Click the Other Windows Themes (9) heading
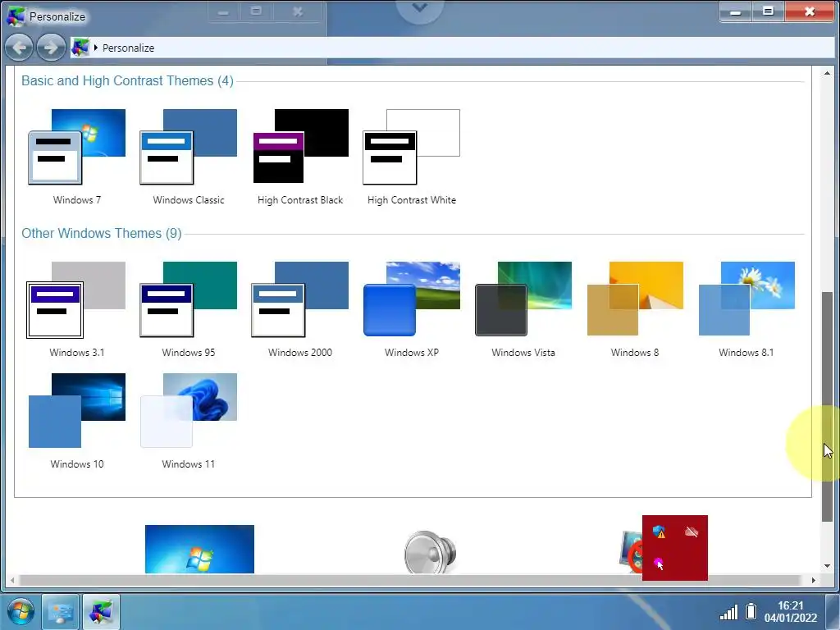 (101, 234)
